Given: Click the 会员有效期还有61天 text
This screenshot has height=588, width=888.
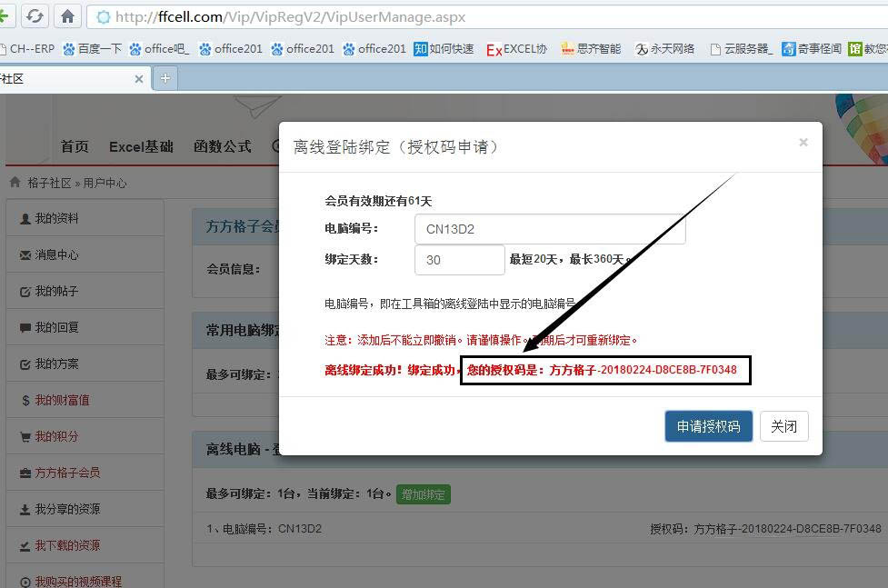Looking at the screenshot, I should (x=378, y=201).
